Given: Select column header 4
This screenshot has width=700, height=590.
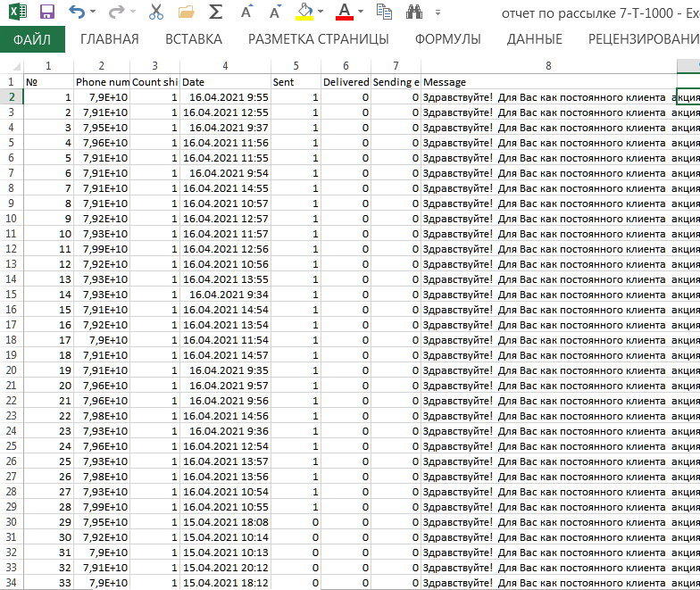Looking at the screenshot, I should tap(225, 66).
